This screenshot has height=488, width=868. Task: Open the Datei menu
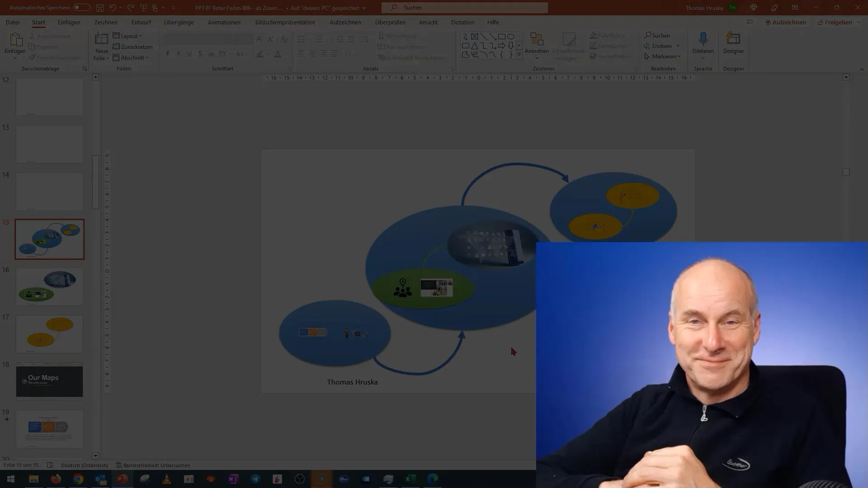(x=13, y=22)
